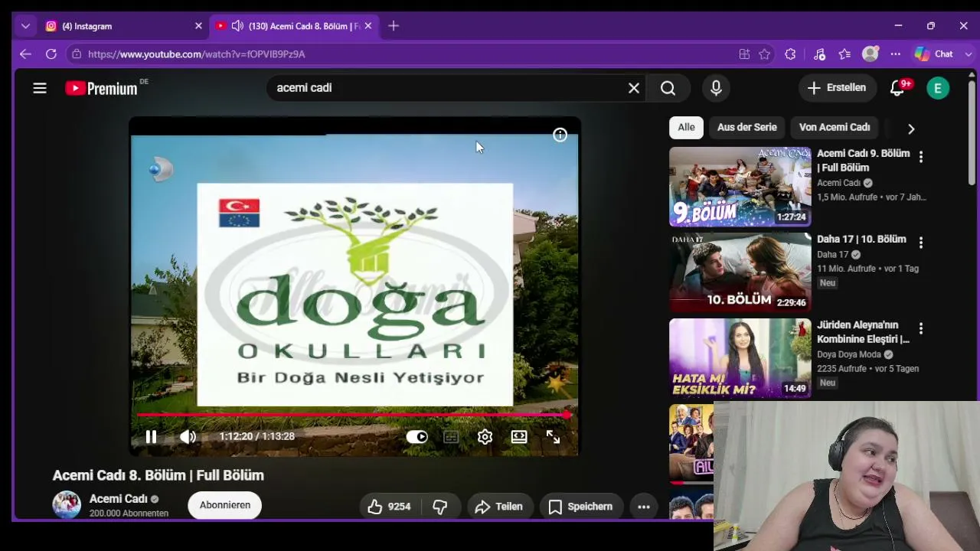The width and height of the screenshot is (980, 551).
Task: Open YouTube notifications bell
Action: tap(897, 88)
